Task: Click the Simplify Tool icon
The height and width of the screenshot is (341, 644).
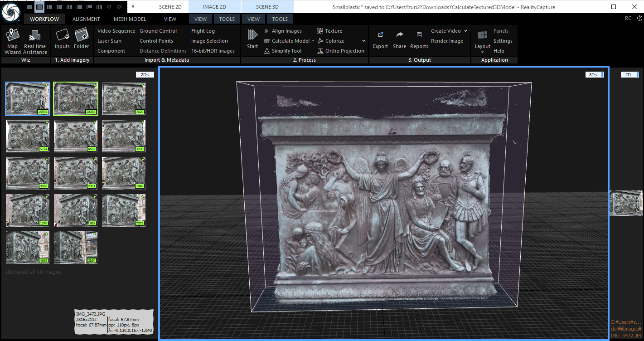Action: click(x=285, y=50)
